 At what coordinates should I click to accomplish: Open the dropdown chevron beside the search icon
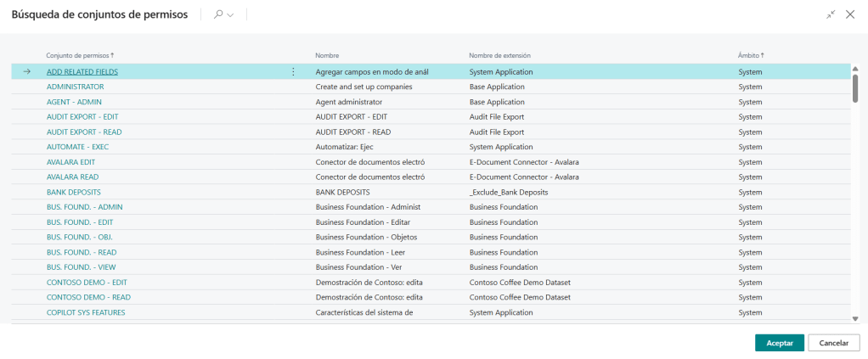coord(230,15)
